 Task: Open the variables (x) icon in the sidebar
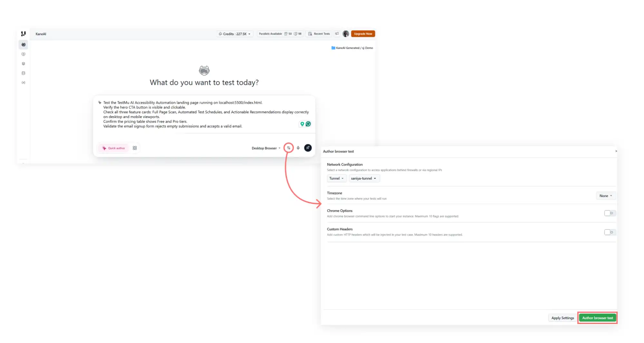24,83
